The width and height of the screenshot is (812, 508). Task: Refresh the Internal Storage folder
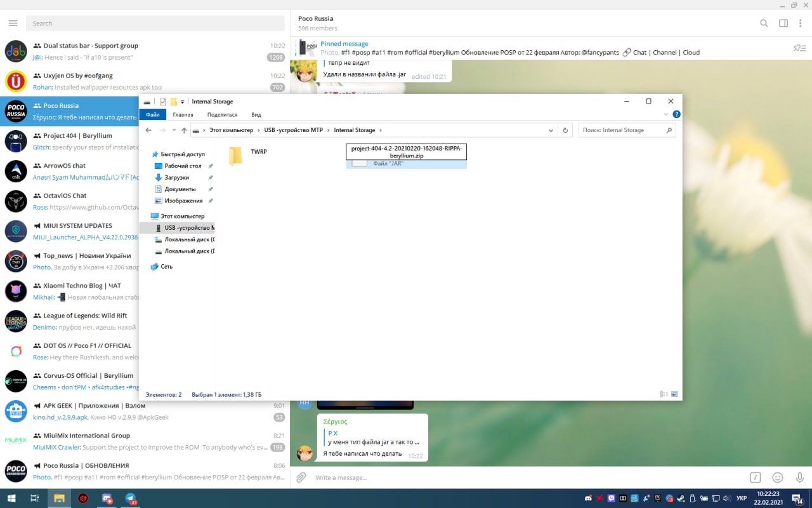(565, 130)
